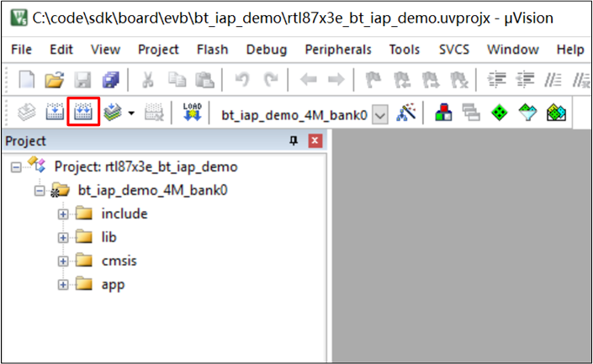Open a file with the Open folder icon
The width and height of the screenshot is (593, 364).
[55, 80]
